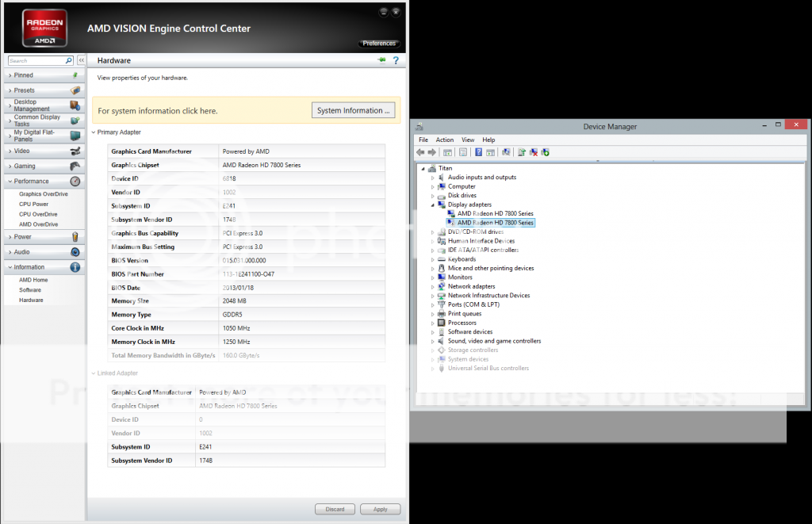The width and height of the screenshot is (812, 524).
Task: Collapse the Titan root node
Action: coord(423,168)
